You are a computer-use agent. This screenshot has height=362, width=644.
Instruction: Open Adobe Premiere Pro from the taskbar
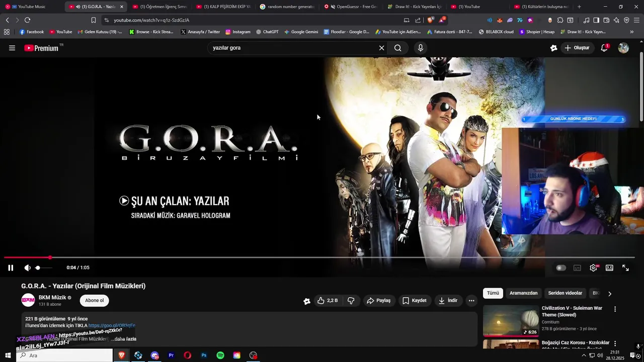click(x=171, y=355)
